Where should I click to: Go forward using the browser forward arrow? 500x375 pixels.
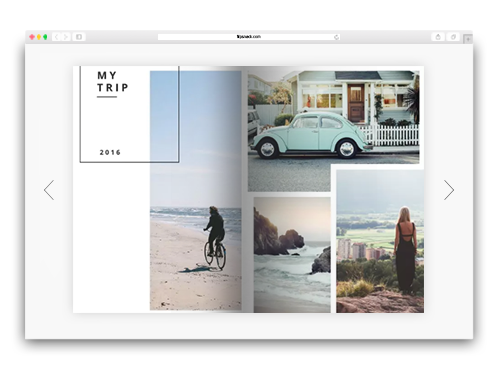(x=66, y=37)
